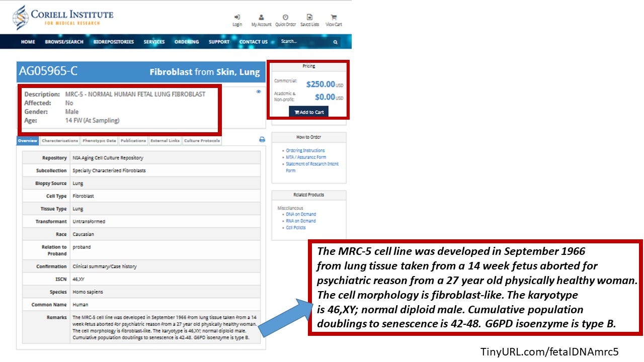Screen dimensions: 644x362
Task: Click the Tissue Type row label
Action: point(54,209)
